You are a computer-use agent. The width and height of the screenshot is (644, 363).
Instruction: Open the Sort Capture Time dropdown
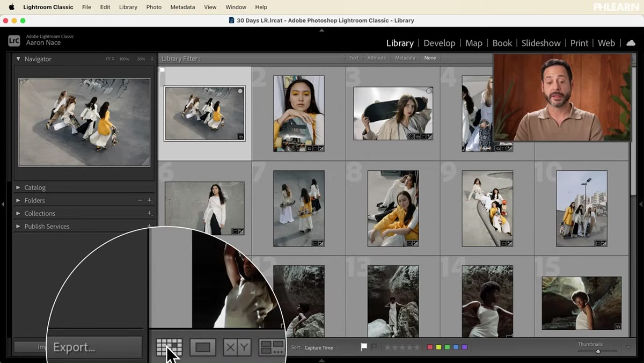(321, 347)
